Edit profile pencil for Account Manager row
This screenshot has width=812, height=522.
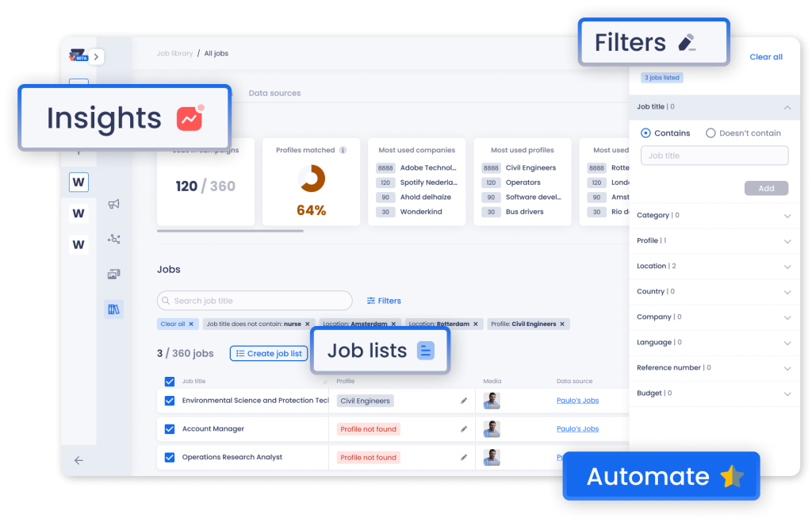pos(464,429)
